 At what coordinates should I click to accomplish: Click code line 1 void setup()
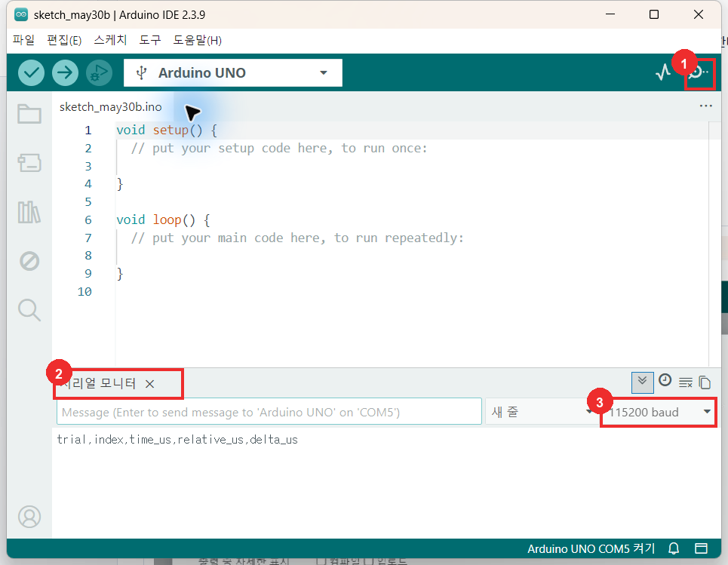(x=166, y=130)
